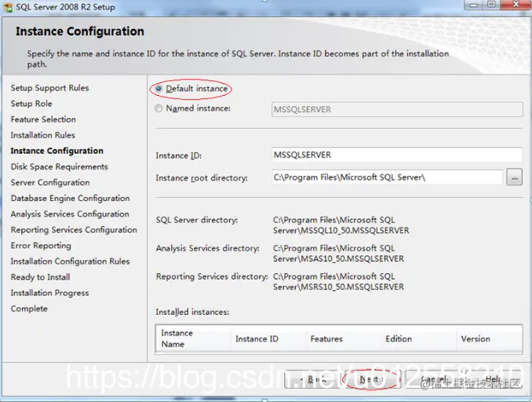Select Error Reporting step
This screenshot has height=402, width=532.
[41, 246]
